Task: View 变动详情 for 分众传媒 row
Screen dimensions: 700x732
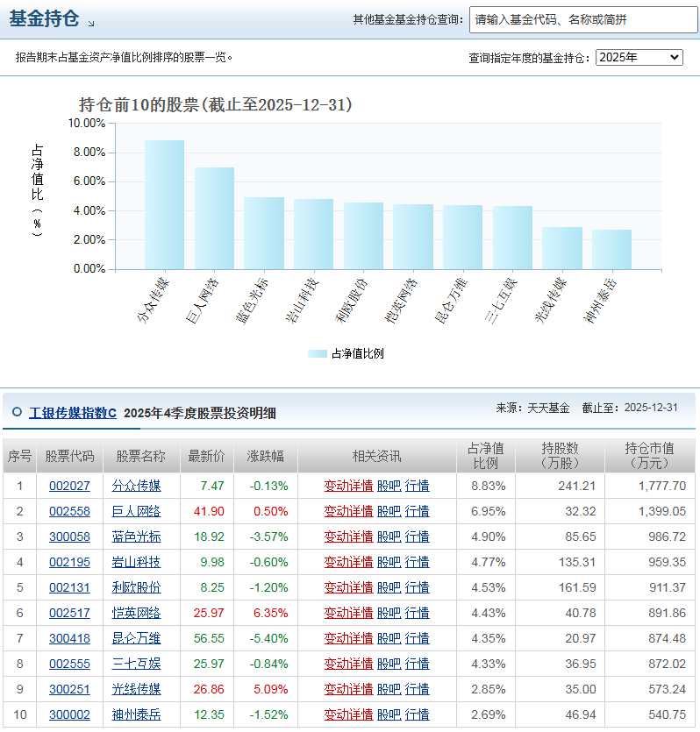Action: point(349,486)
